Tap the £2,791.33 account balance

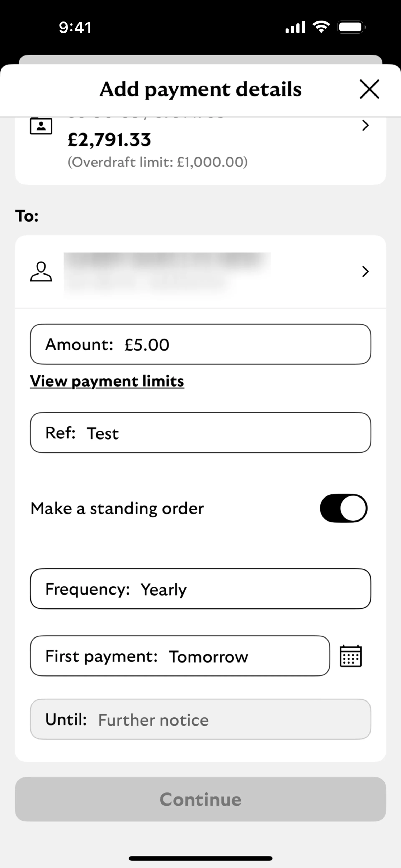coord(109,140)
